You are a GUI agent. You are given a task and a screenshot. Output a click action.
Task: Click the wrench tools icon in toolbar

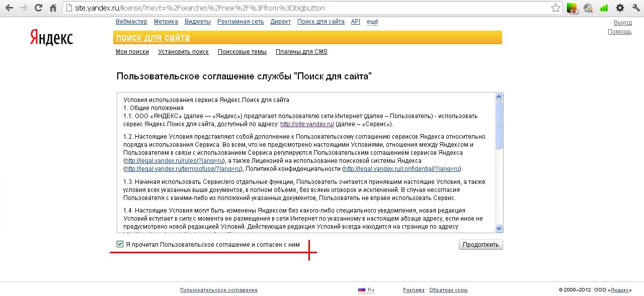click(636, 8)
